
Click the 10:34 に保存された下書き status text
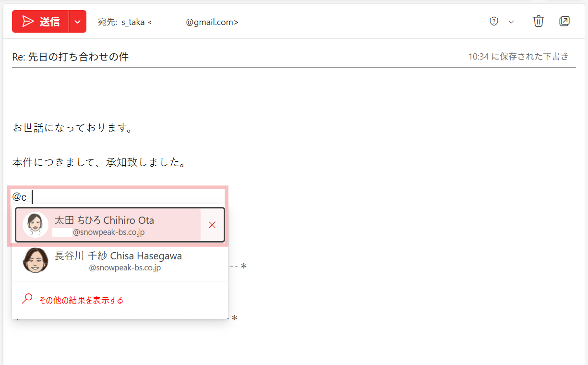(518, 57)
